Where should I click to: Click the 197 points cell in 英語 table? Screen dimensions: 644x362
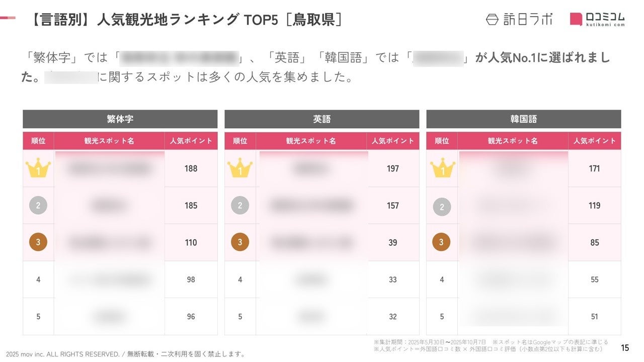392,168
